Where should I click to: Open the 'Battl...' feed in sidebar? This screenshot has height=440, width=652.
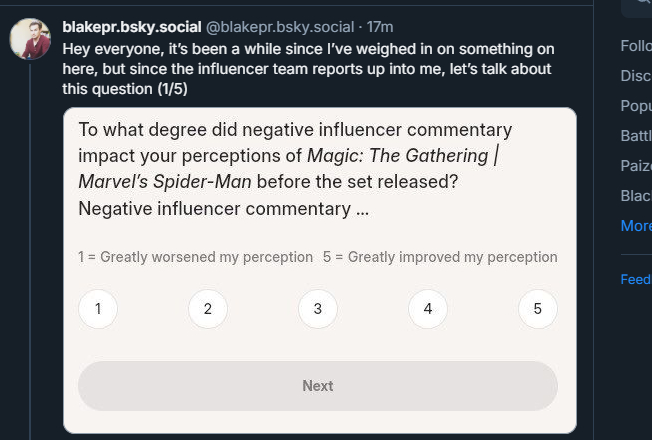point(636,136)
